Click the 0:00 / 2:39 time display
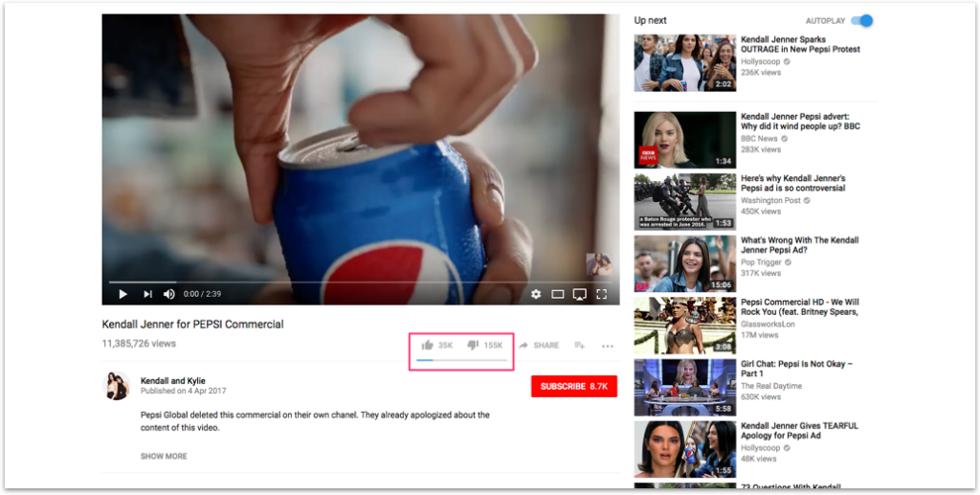 202,294
